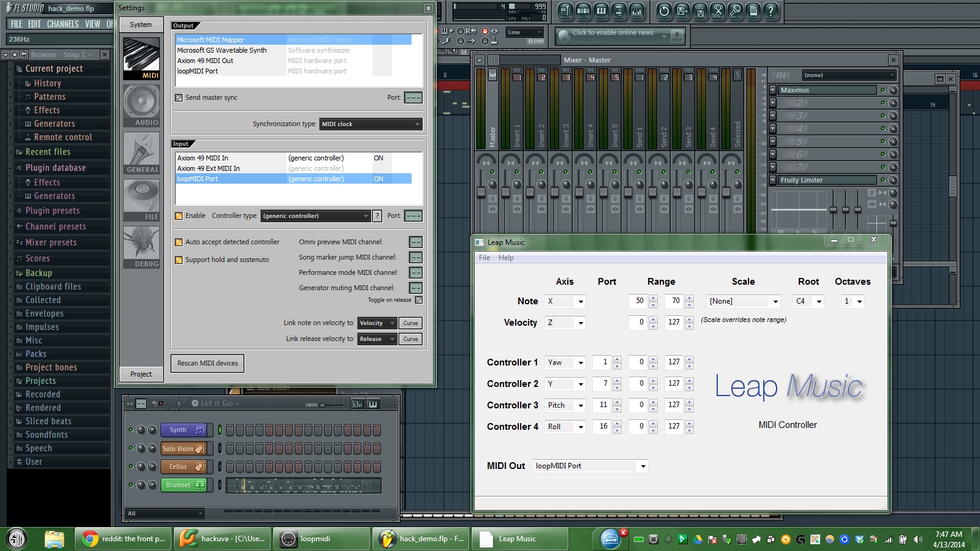
Task: Open the piano roll view from the toolbar
Action: (601, 10)
